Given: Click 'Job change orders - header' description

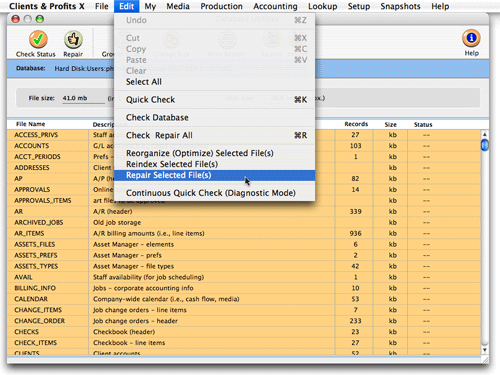Looking at the screenshot, I should pos(135,321).
